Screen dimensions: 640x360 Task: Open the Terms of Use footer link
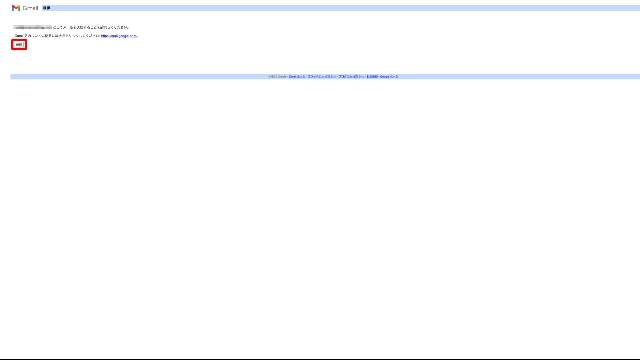pyautogui.click(x=372, y=76)
